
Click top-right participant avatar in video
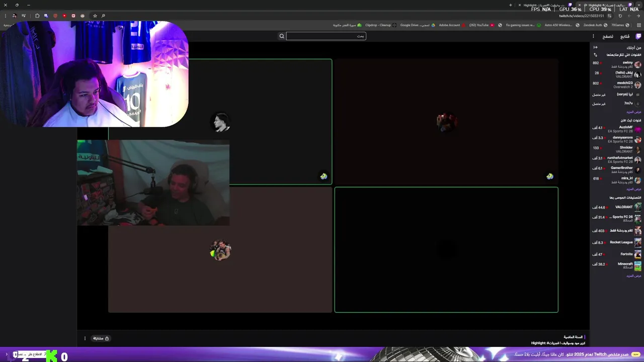(x=446, y=122)
